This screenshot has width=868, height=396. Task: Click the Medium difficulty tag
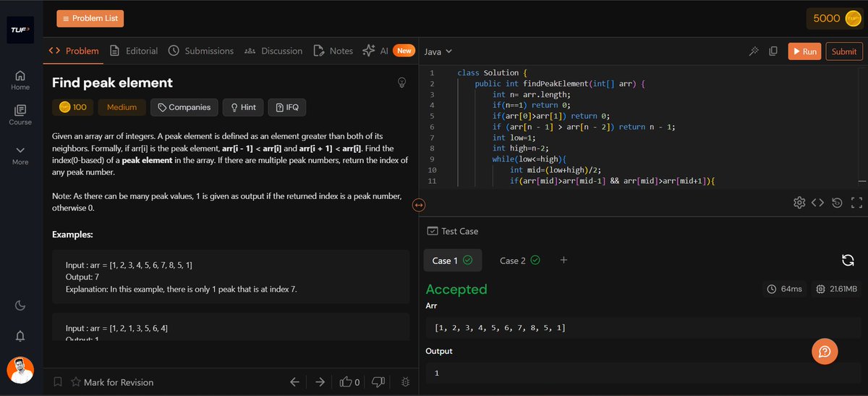point(122,107)
